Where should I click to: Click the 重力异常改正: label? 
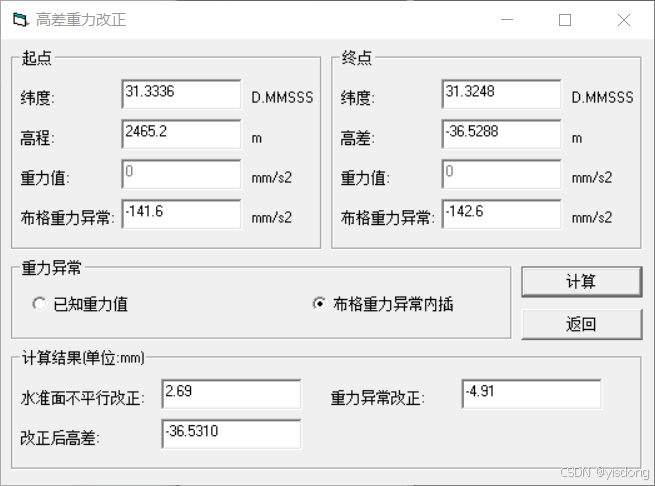pyautogui.click(x=378, y=398)
